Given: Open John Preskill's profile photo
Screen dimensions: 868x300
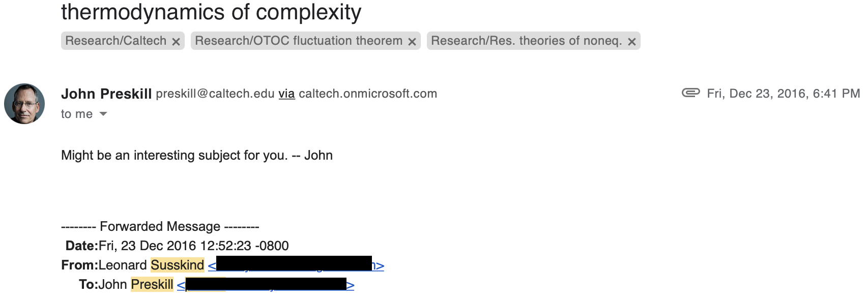Looking at the screenshot, I should 24,104.
